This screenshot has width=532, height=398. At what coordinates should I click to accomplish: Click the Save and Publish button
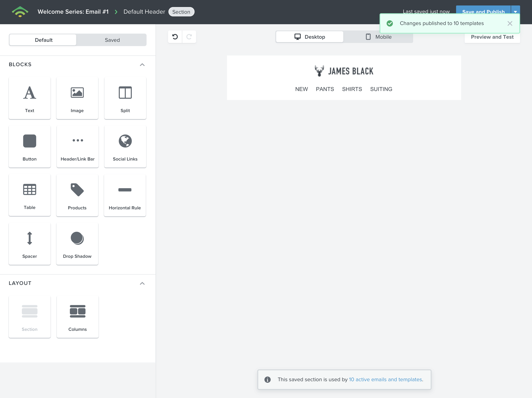tap(483, 12)
